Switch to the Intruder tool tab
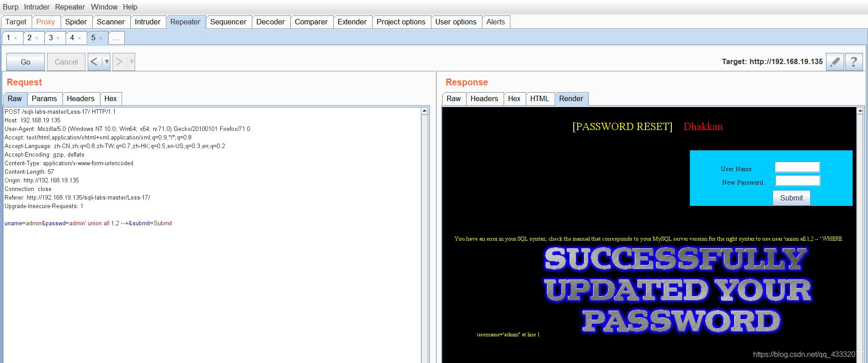This screenshot has height=363, width=868. (148, 22)
